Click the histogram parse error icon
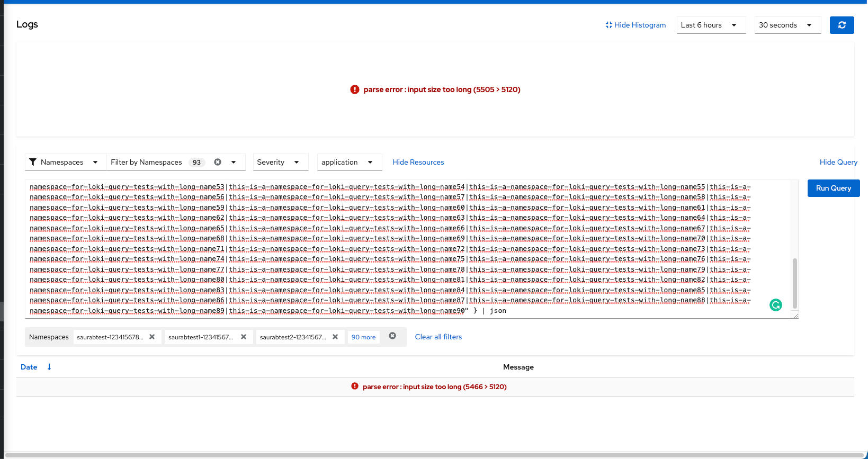 click(x=355, y=89)
